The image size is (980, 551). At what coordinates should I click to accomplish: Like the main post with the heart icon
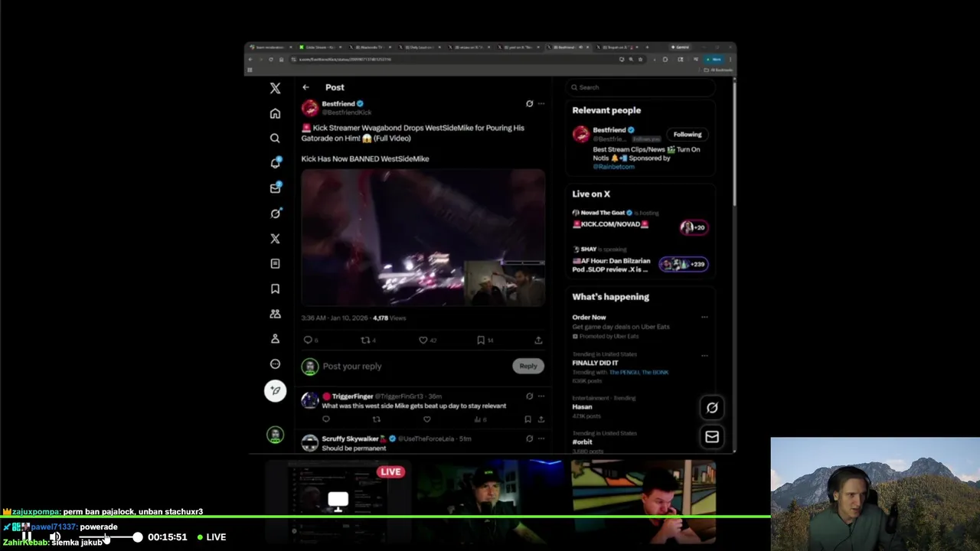click(423, 340)
